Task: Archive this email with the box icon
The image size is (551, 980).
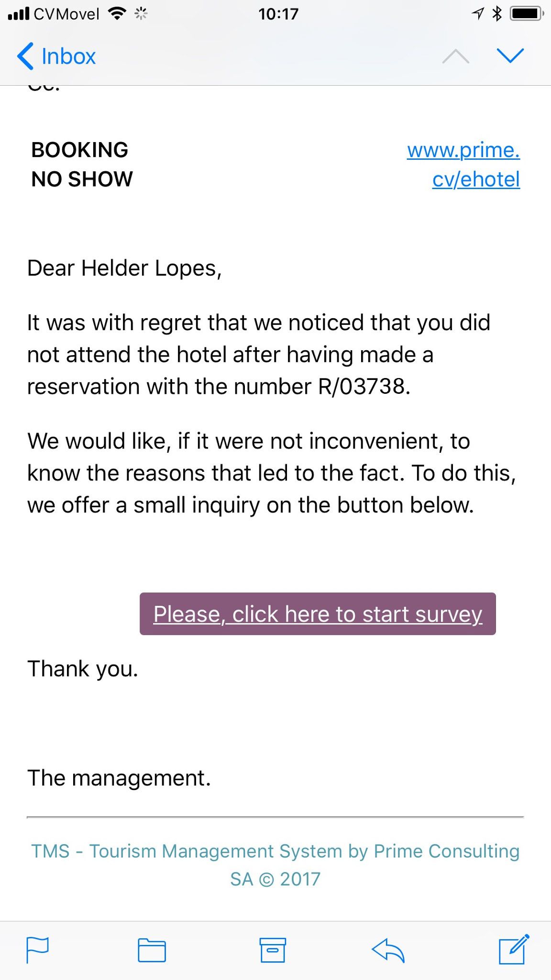Action: [x=273, y=949]
